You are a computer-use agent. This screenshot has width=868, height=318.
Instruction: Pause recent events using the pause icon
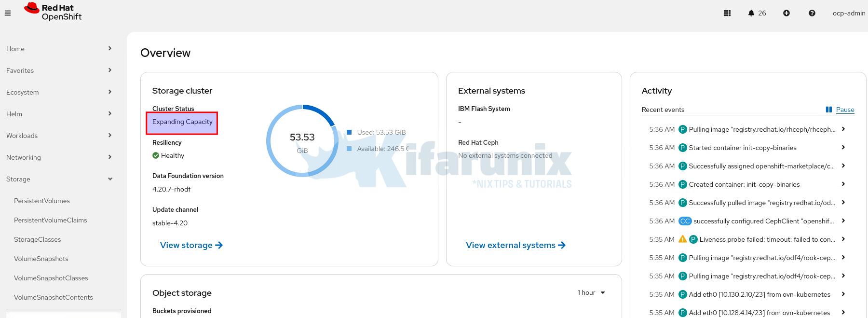point(829,110)
